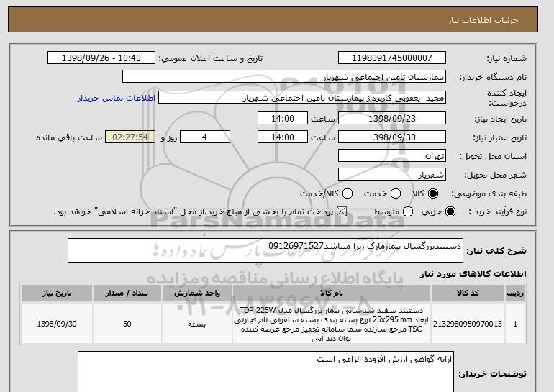Select the جزیی purchase process radio

click(450, 211)
